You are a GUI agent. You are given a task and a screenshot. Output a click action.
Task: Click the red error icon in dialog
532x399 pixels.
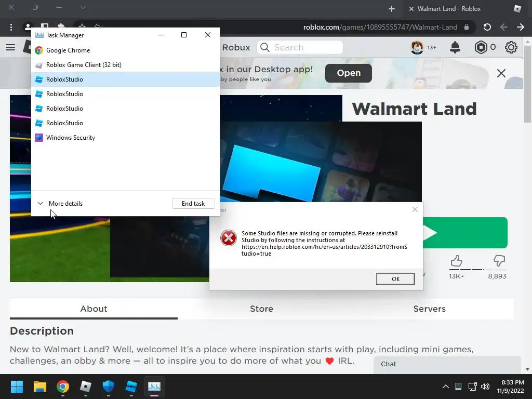tap(229, 238)
